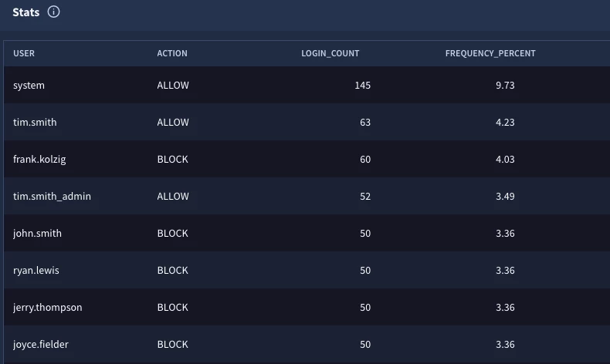Screen dimensions: 610x364
Task: Sort by the LOGIN_COUNT column header
Action: pyautogui.click(x=330, y=53)
